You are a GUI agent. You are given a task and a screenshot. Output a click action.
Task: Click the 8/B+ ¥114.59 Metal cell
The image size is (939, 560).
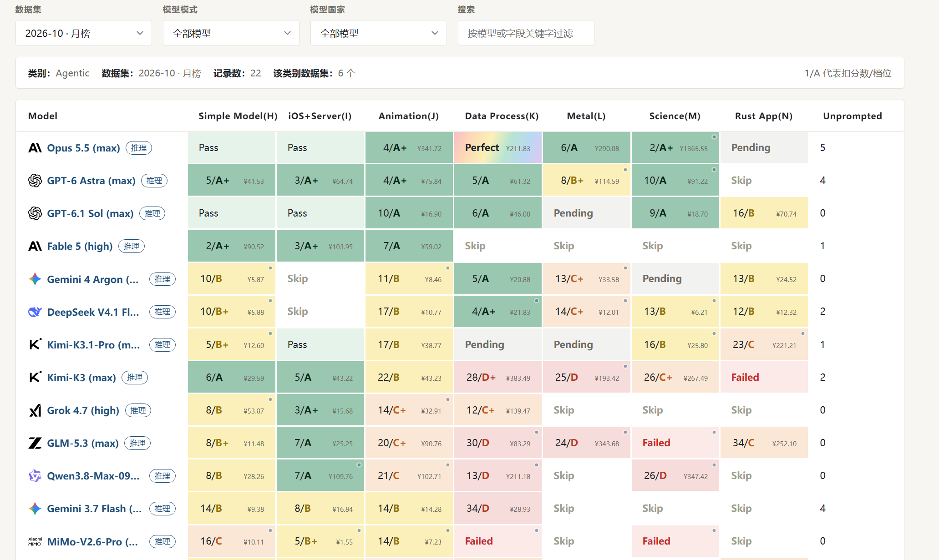pyautogui.click(x=587, y=181)
